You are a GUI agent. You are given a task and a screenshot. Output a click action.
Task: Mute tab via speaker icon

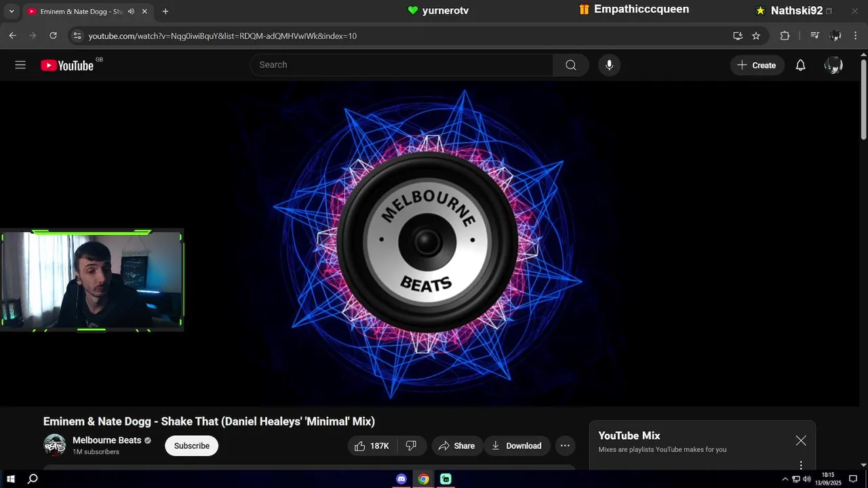point(131,12)
